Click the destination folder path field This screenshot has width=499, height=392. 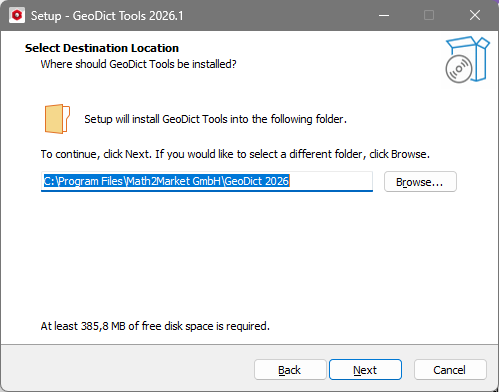coord(207,182)
